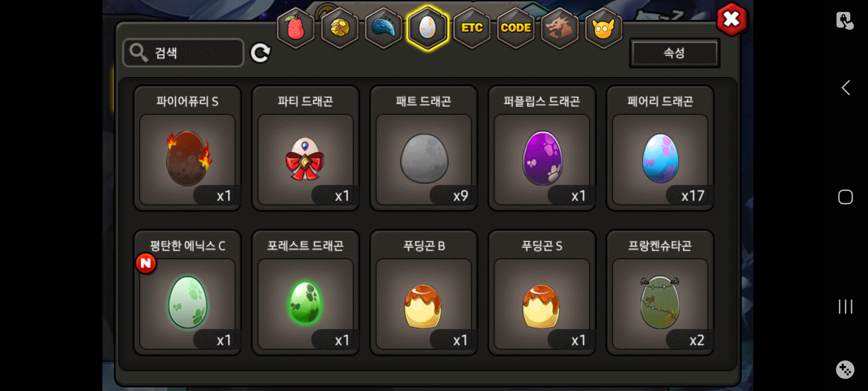Viewport: 868px width, 391px height.
Task: Choose the 프랑켄슈타곤 stitched egg
Action: pyautogui.click(x=660, y=293)
